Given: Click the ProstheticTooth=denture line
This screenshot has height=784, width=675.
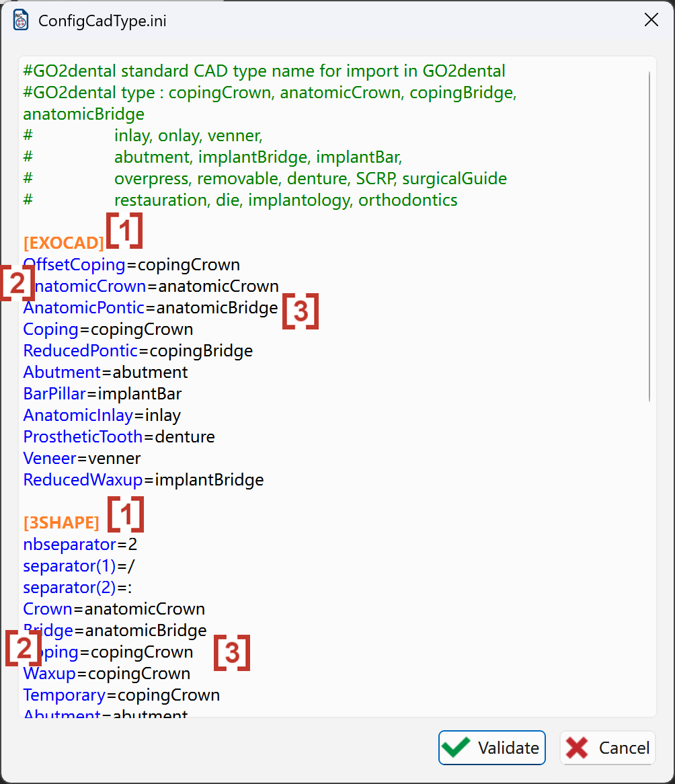Looking at the screenshot, I should click(119, 437).
